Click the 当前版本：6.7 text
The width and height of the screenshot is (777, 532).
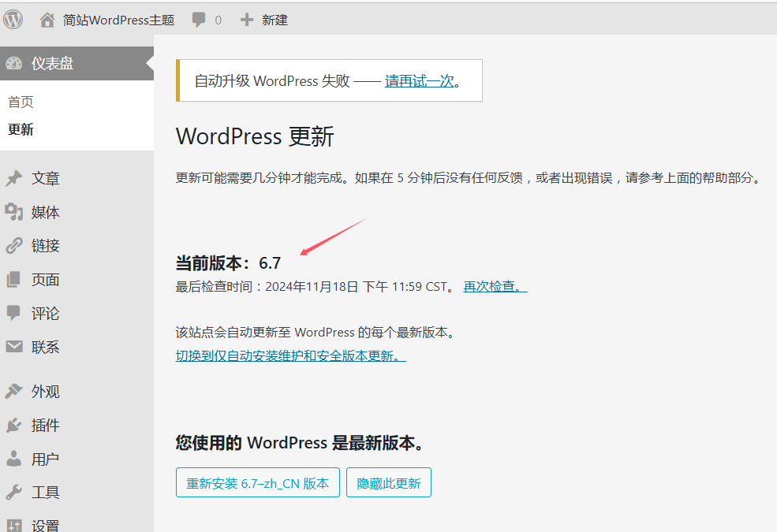coord(229,262)
